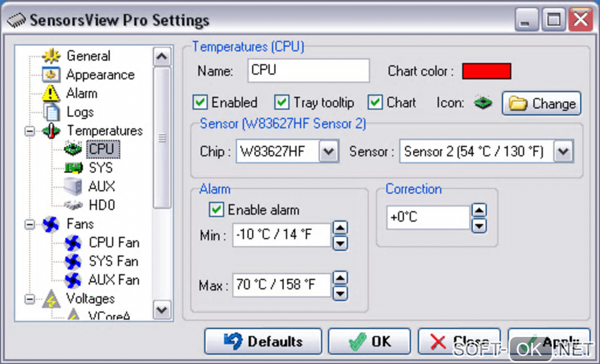This screenshot has height=364, width=600.
Task: Click the Min alarm value field
Action: click(282, 235)
